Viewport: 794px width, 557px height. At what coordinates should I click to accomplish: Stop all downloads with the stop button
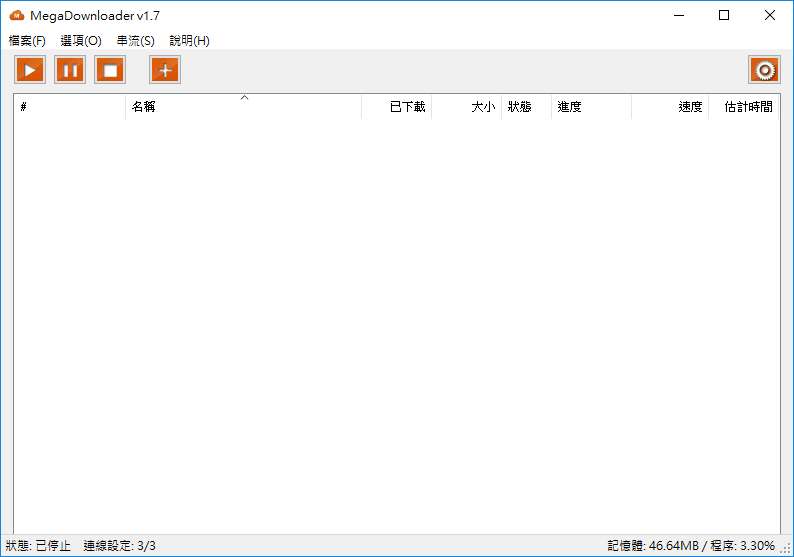pyautogui.click(x=110, y=70)
